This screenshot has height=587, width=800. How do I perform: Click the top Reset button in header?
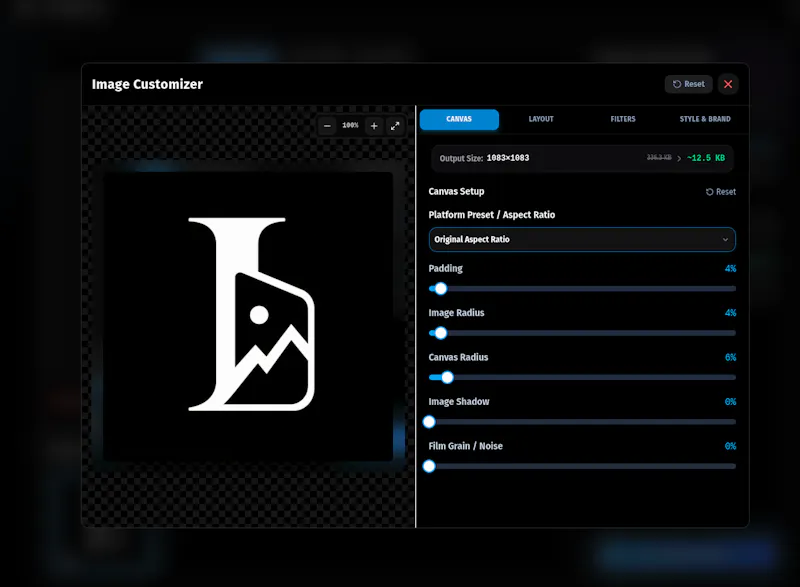688,84
